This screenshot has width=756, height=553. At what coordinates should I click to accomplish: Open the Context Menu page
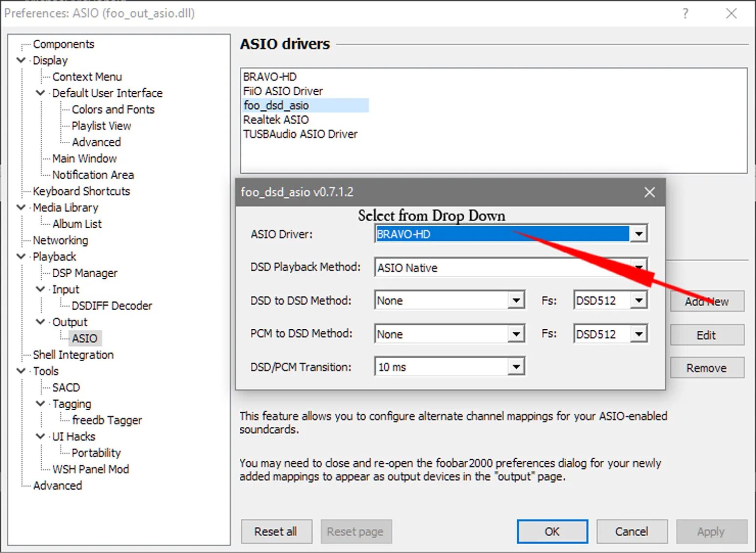pyautogui.click(x=87, y=77)
